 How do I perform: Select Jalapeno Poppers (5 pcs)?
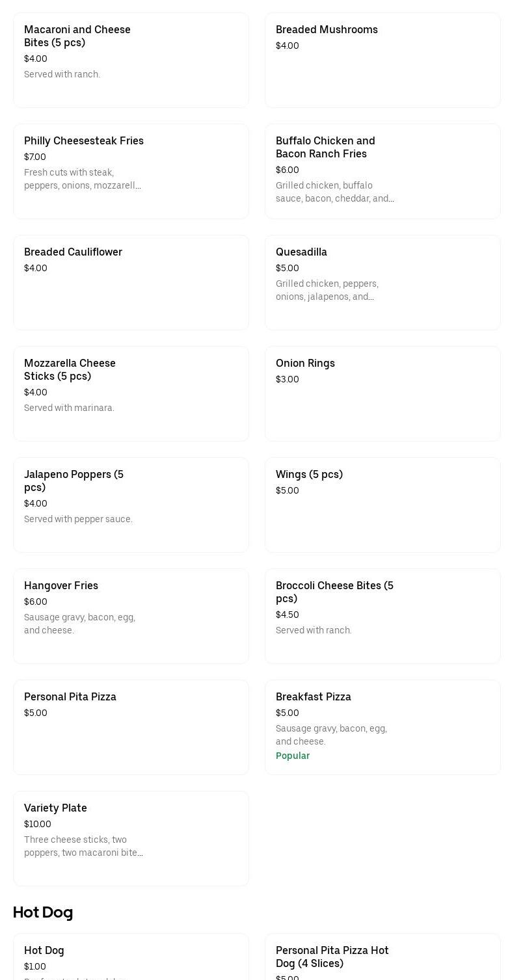(x=131, y=505)
